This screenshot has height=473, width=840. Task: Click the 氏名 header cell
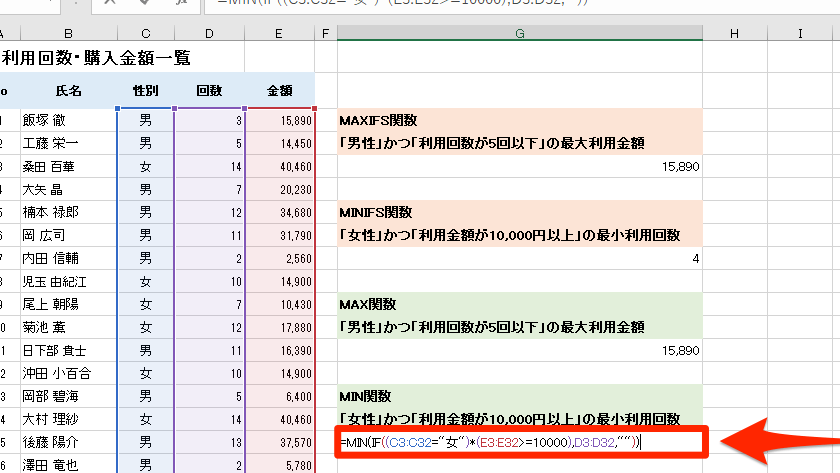tap(68, 91)
